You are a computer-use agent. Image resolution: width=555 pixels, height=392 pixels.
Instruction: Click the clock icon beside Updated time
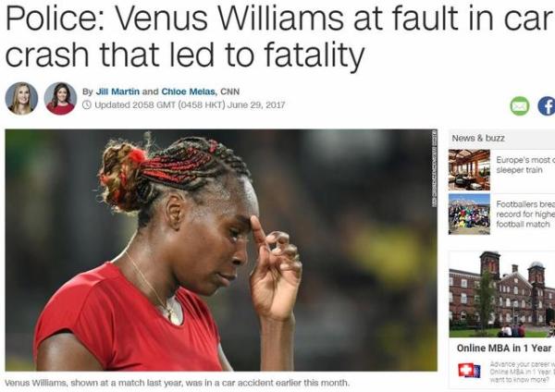coord(87,105)
